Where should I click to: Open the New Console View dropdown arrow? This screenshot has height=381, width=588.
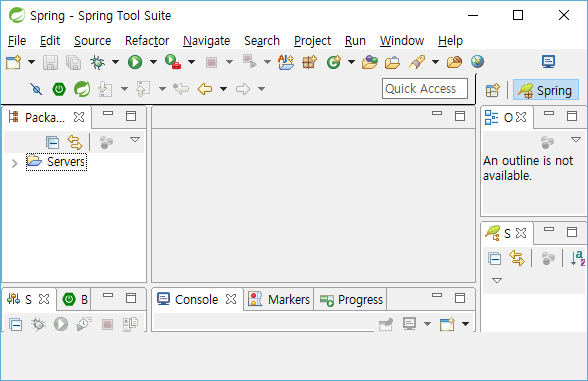point(465,324)
